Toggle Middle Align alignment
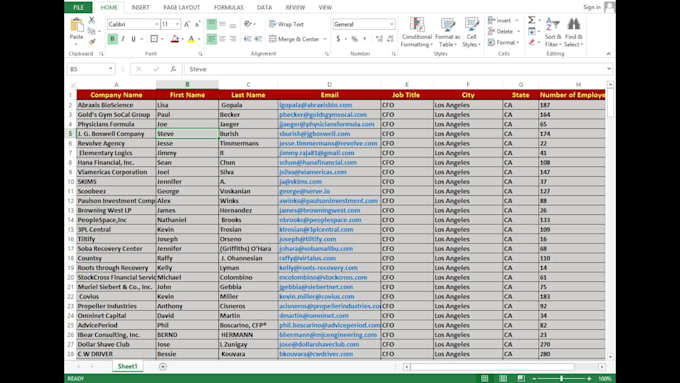 click(x=222, y=24)
